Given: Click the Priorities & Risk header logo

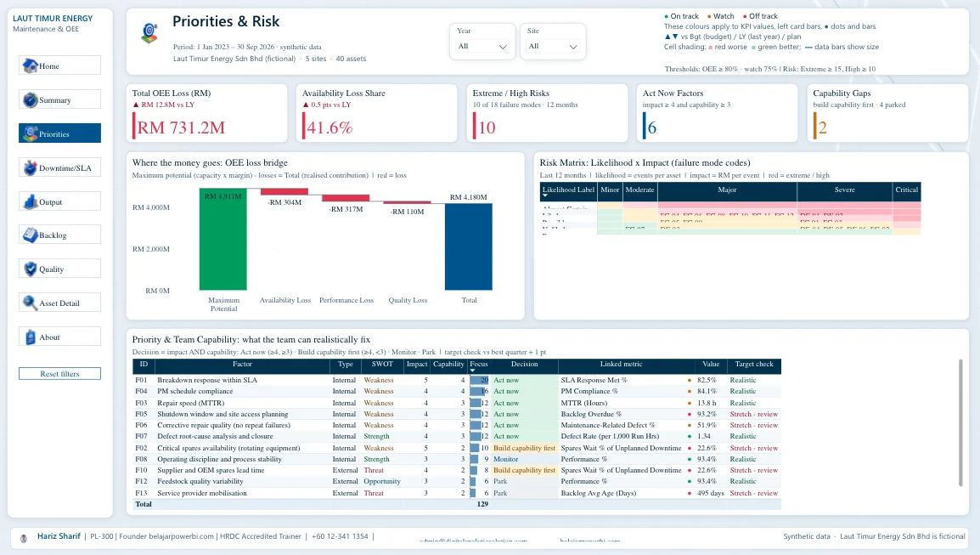Looking at the screenshot, I should pos(149,33).
